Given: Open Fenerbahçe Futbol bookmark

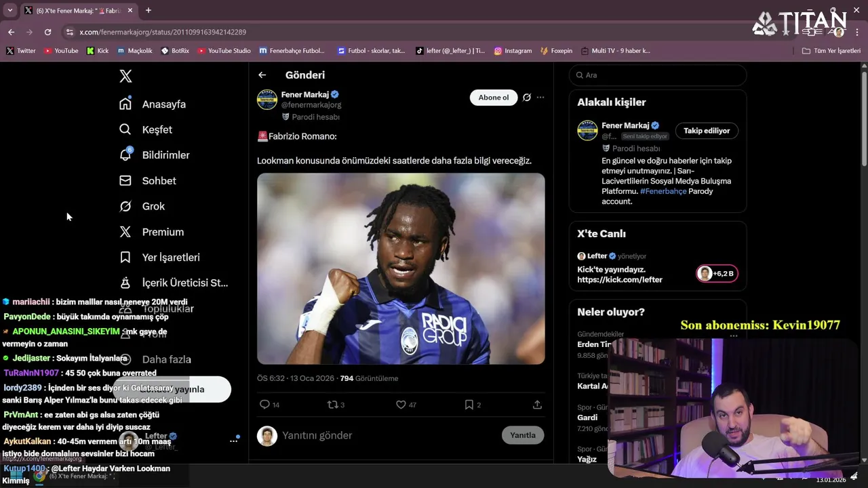Looking at the screenshot, I should click(292, 51).
